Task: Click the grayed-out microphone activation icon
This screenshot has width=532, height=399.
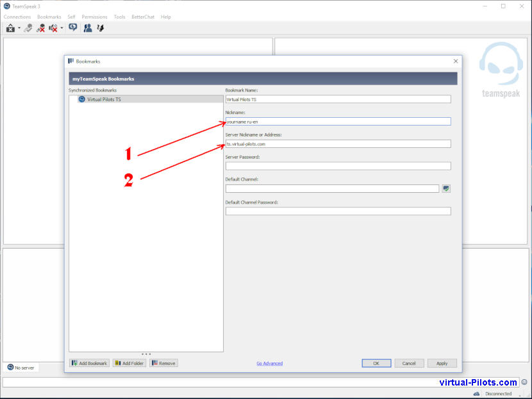Action: pyautogui.click(x=28, y=28)
